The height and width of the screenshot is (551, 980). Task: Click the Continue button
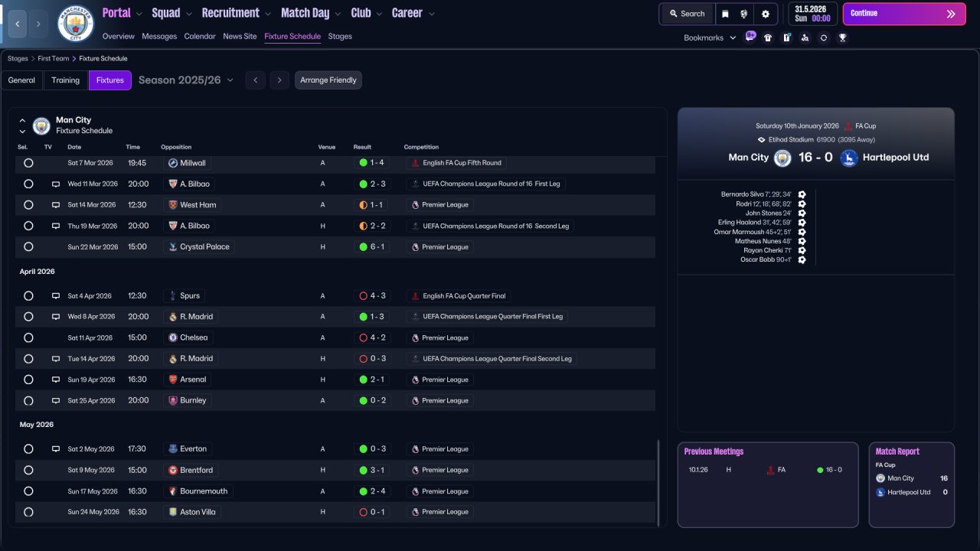904,14
